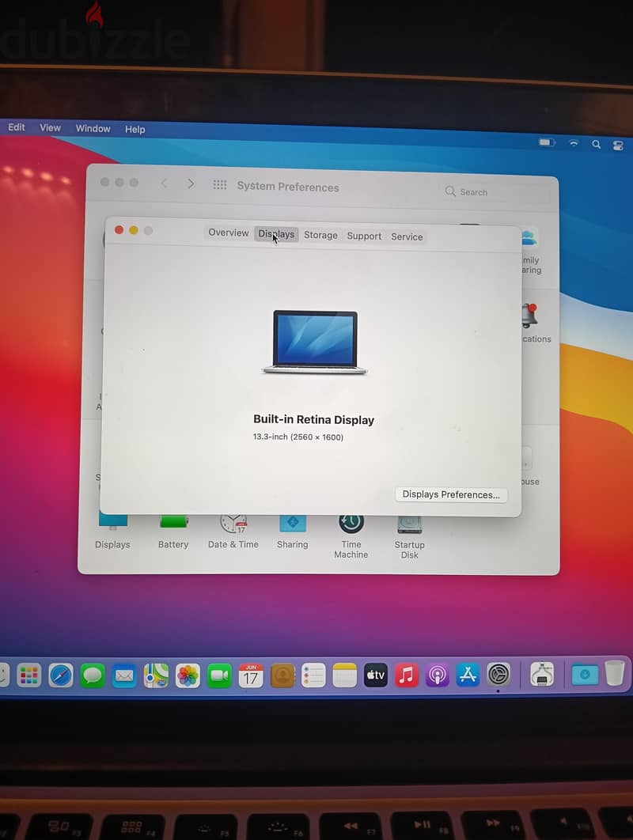Open the Help menu
Viewport: 633px width, 840px height.
tap(135, 130)
